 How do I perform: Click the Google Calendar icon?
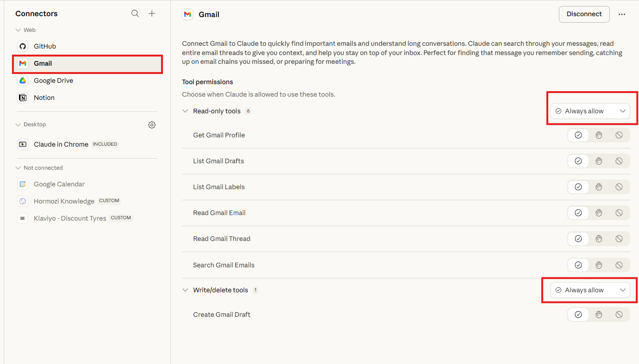pos(23,184)
